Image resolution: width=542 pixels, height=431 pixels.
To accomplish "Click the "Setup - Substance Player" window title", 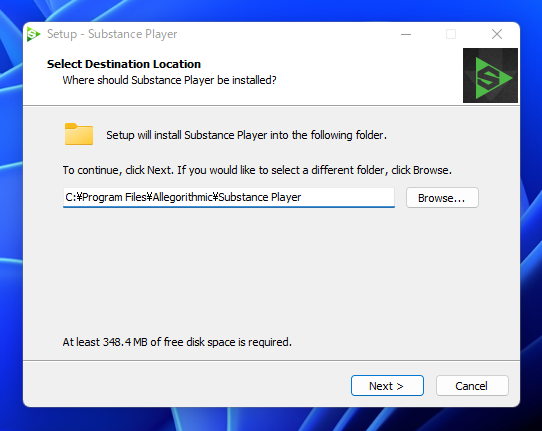I will (112, 34).
